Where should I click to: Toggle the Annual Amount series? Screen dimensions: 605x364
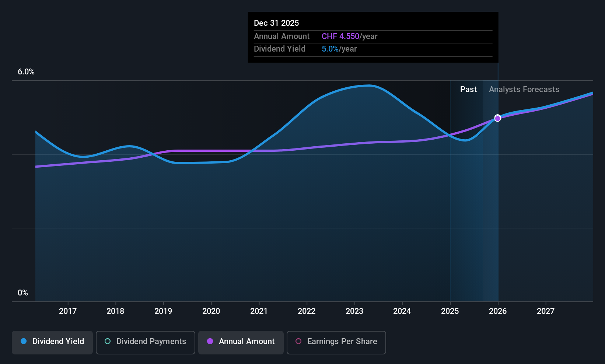coord(241,342)
